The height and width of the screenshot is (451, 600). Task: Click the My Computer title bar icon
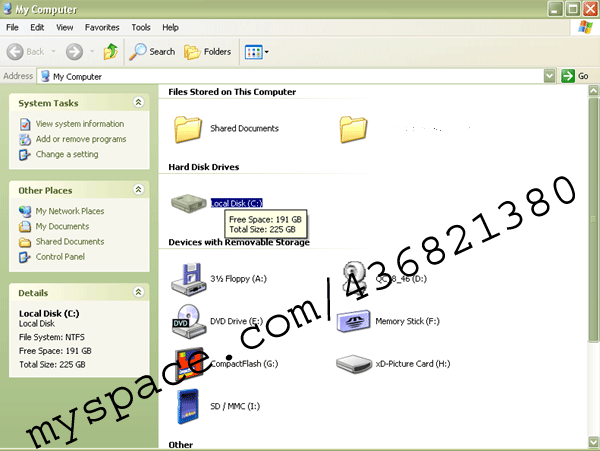(7, 8)
